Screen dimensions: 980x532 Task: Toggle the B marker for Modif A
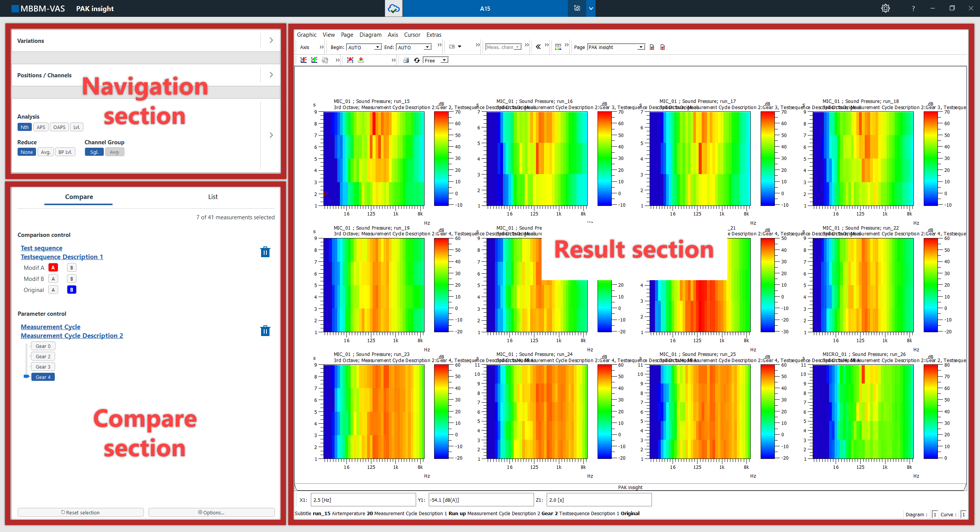click(72, 268)
